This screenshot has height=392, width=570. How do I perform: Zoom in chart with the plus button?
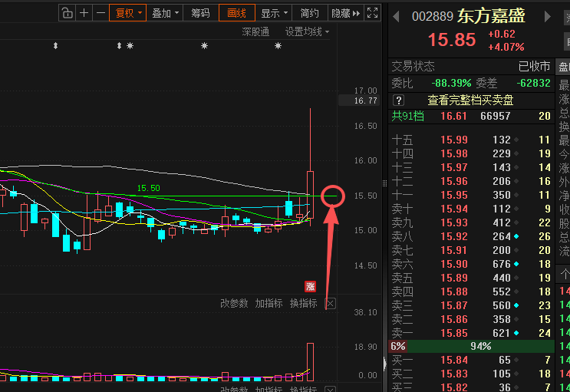84,14
